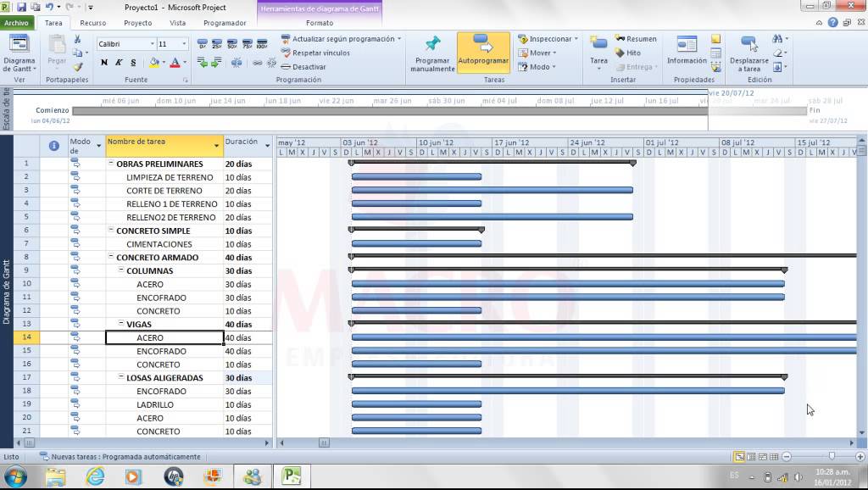Click Desplazarse a tarea
The image size is (868, 490).
pos(749,53)
